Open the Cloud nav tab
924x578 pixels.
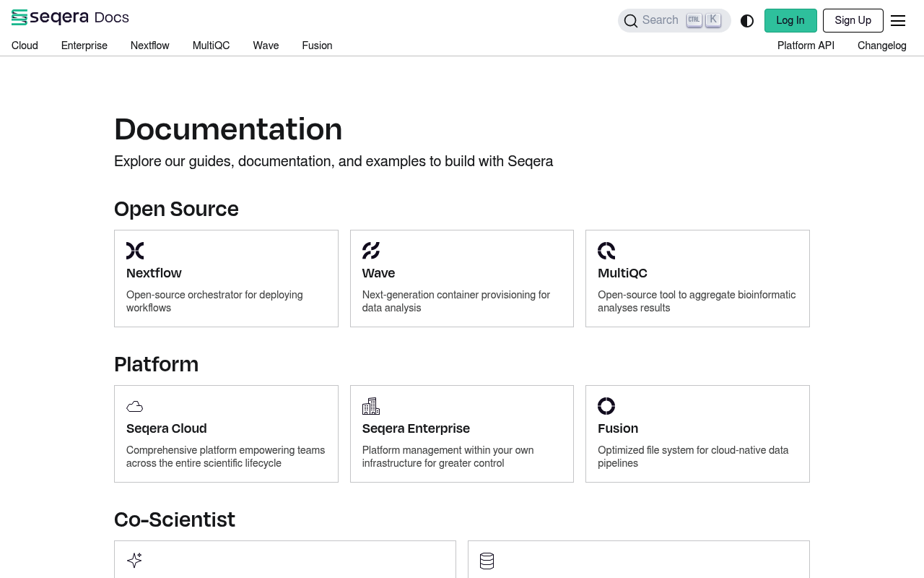coord(25,46)
